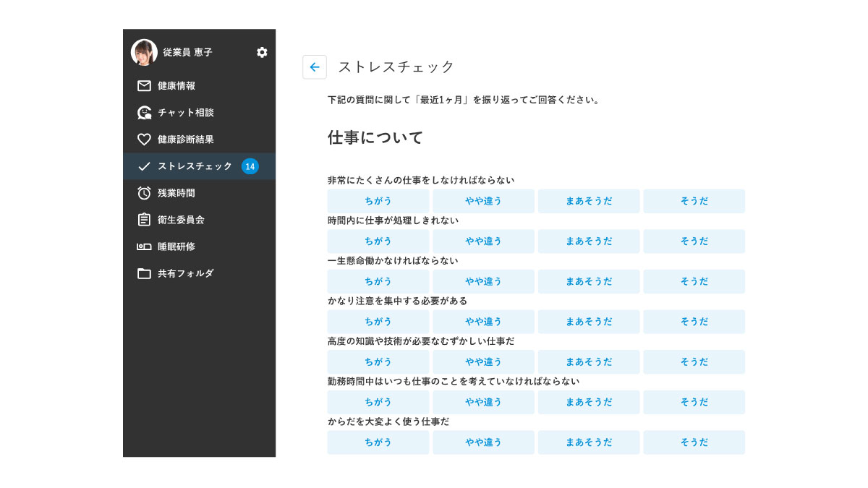Pick まあそうだ for かなり注意を集中する必要がある

[x=589, y=322]
